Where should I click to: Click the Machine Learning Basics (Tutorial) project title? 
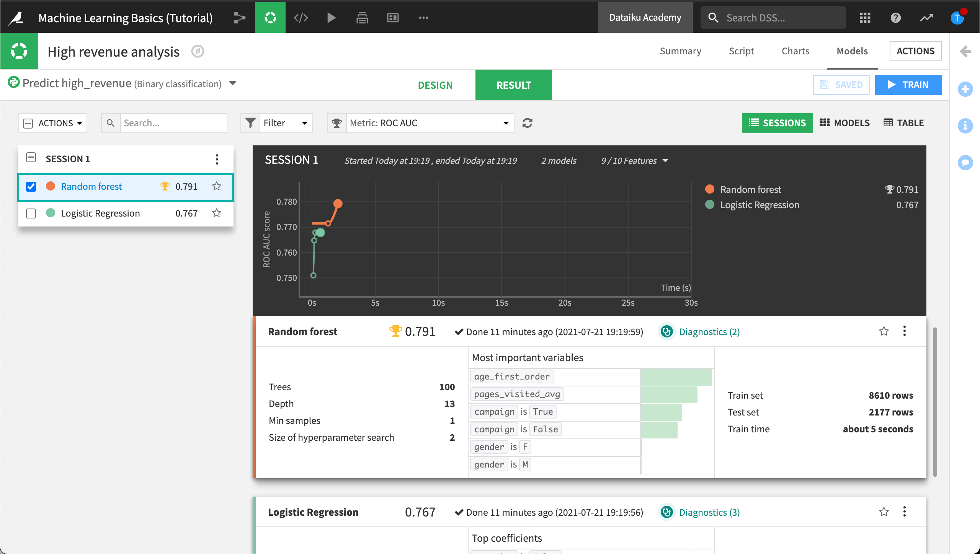(126, 18)
